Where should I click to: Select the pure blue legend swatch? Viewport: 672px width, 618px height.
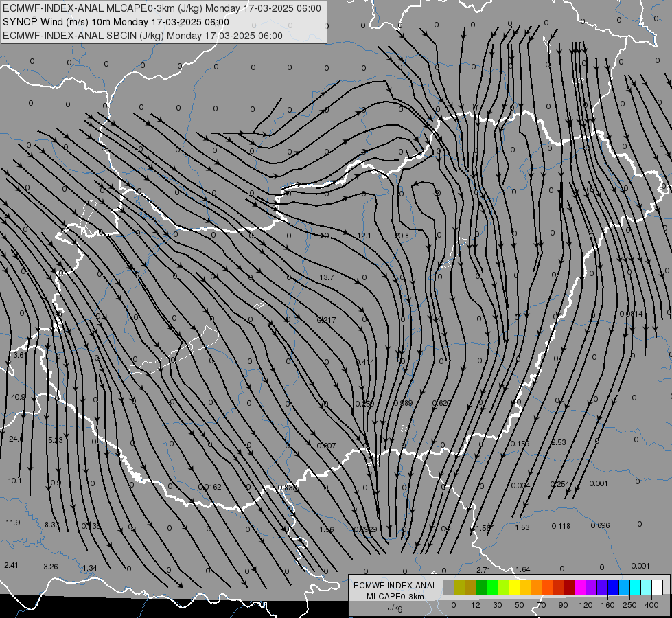click(x=613, y=587)
